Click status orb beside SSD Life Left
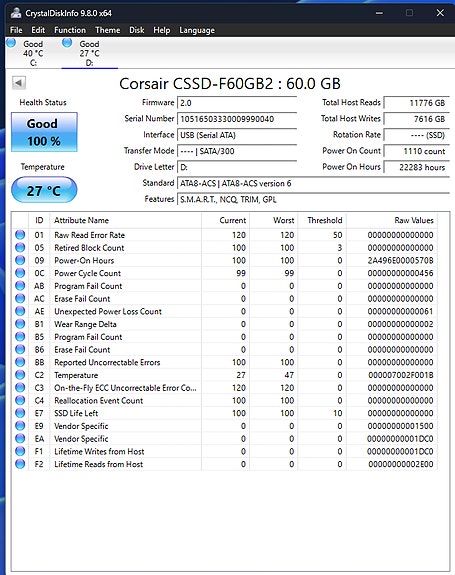Viewport: 455px width, 575px height. click(20, 413)
